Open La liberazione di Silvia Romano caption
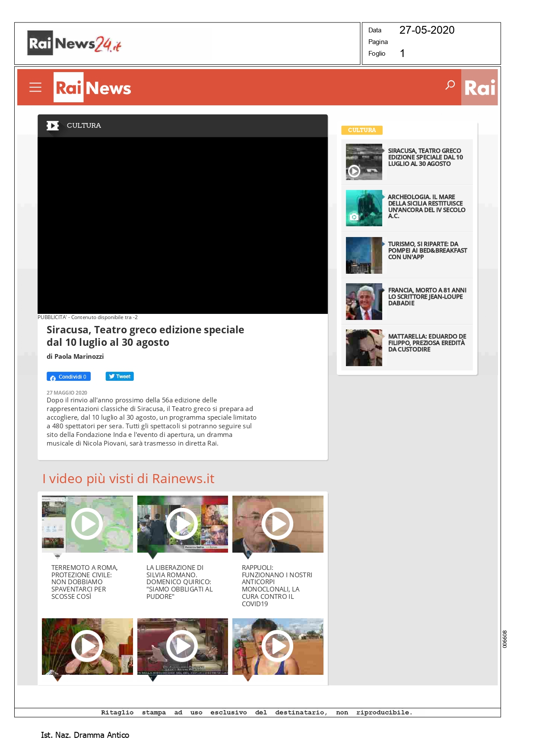539x756 pixels. point(180,582)
